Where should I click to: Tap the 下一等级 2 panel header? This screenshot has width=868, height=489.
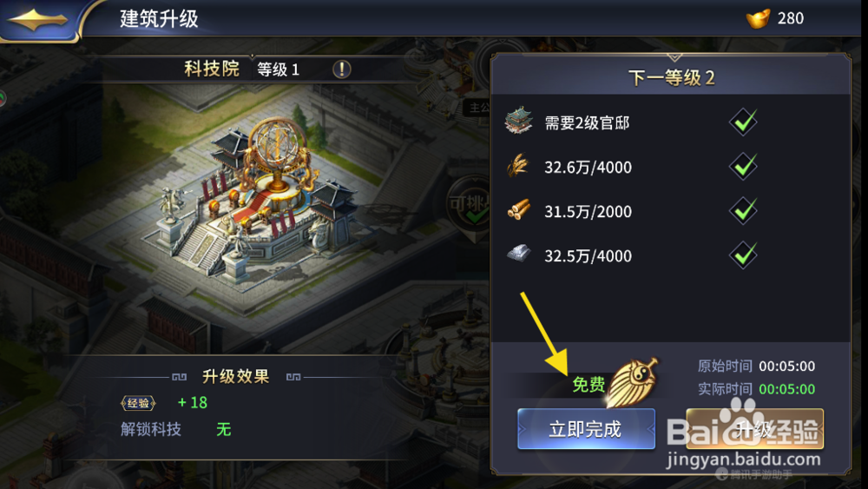[x=671, y=77]
